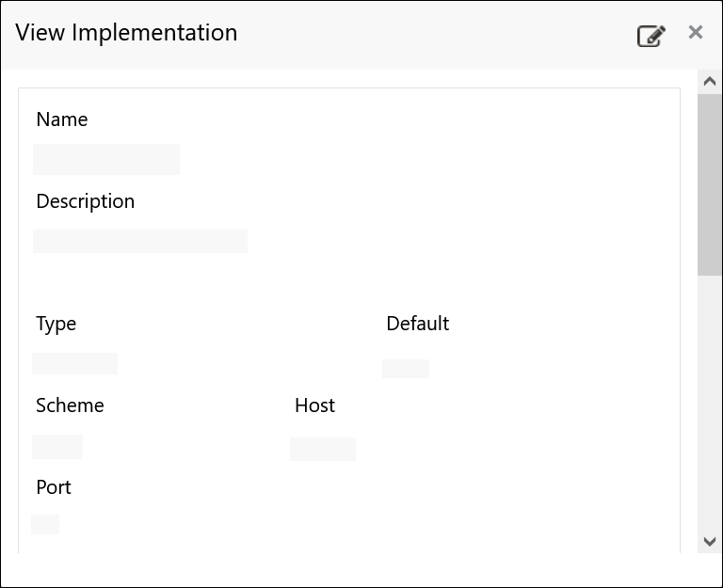Click the scrollbar up arrow
723x588 pixels.
(x=710, y=82)
